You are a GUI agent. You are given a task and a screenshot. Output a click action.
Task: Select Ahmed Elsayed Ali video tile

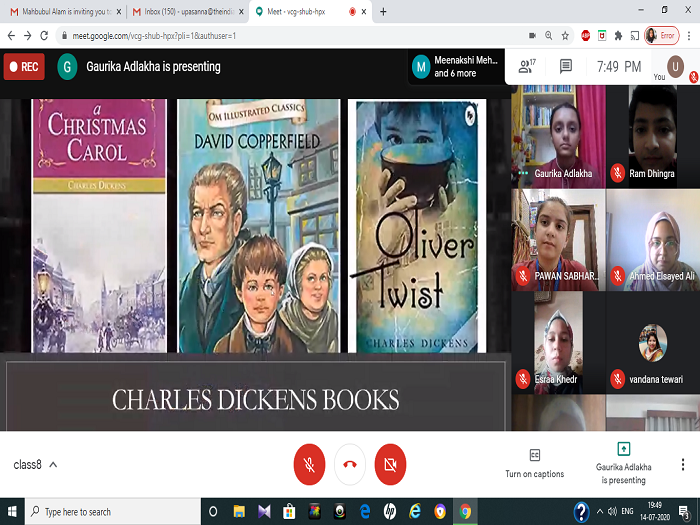coord(653,240)
